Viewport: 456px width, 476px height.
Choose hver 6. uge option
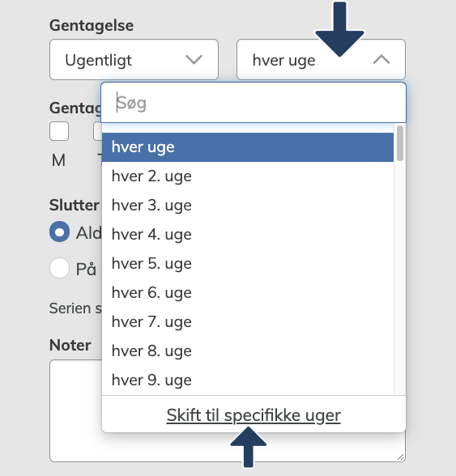coord(248,293)
